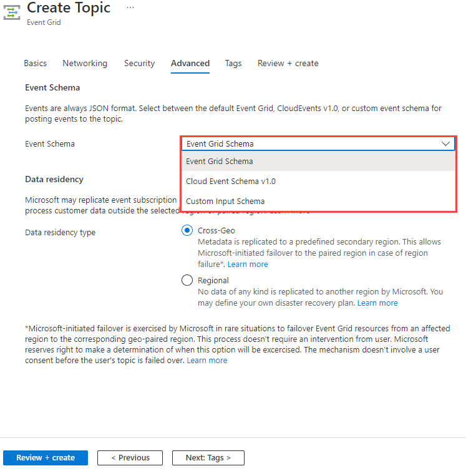Select the Regional data residency option
The image size is (466, 476).
pyautogui.click(x=187, y=280)
